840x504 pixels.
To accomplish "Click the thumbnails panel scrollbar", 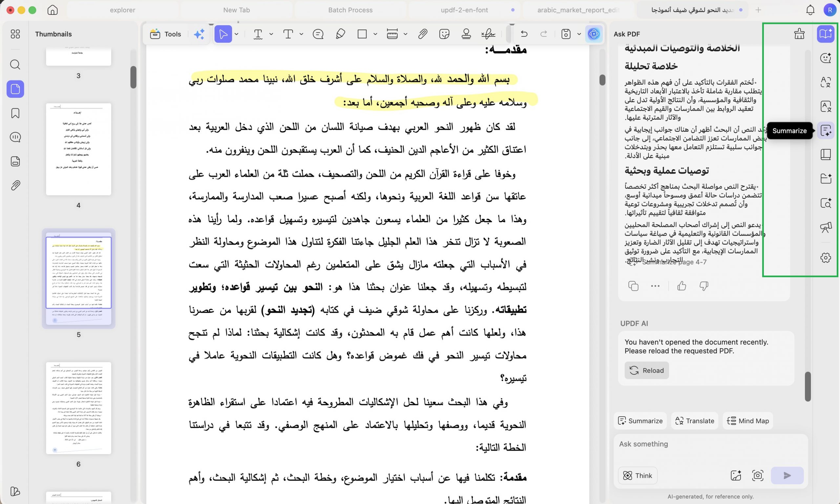I will [134, 77].
